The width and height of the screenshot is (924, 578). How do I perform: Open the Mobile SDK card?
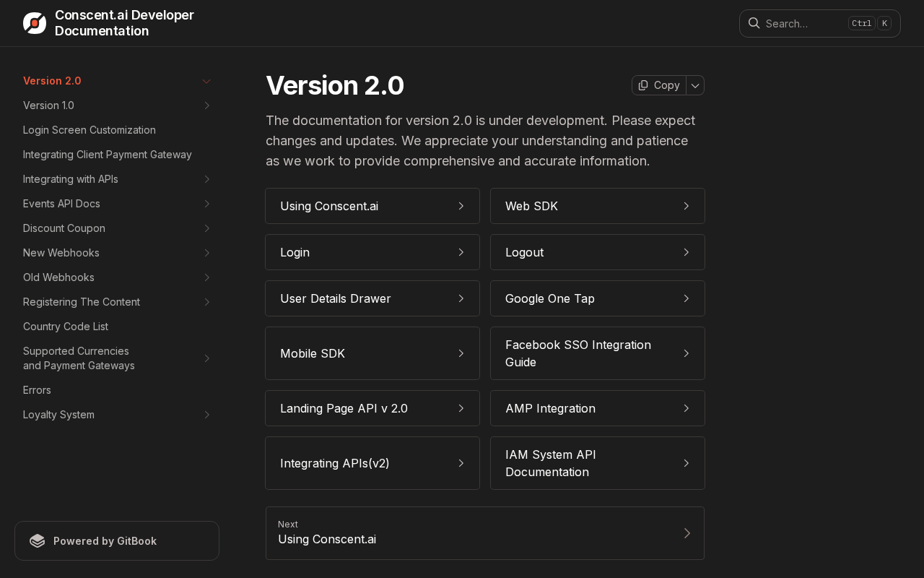point(372,353)
